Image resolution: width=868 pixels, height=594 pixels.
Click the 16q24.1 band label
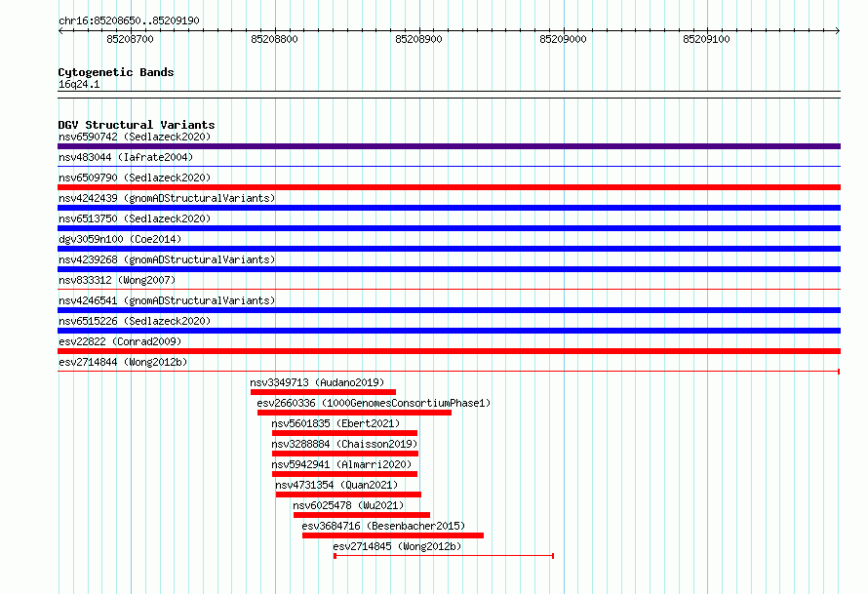coord(79,84)
